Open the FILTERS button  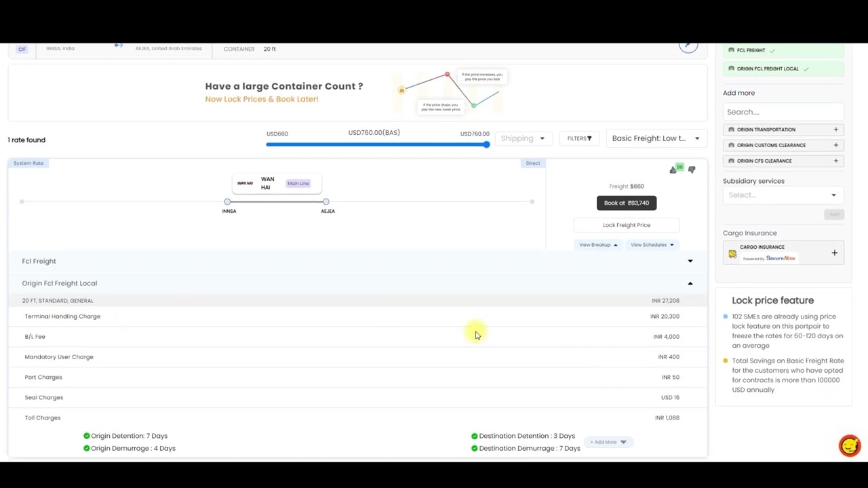point(580,138)
